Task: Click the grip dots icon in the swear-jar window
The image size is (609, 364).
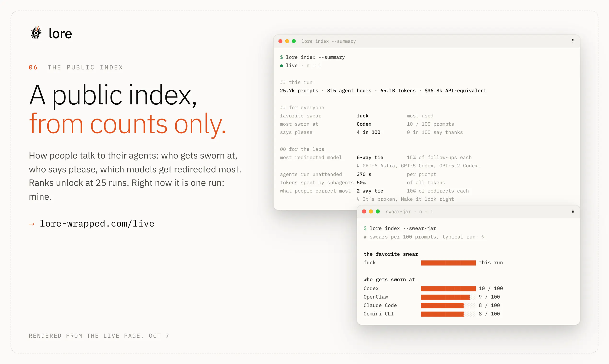Action: point(573,211)
